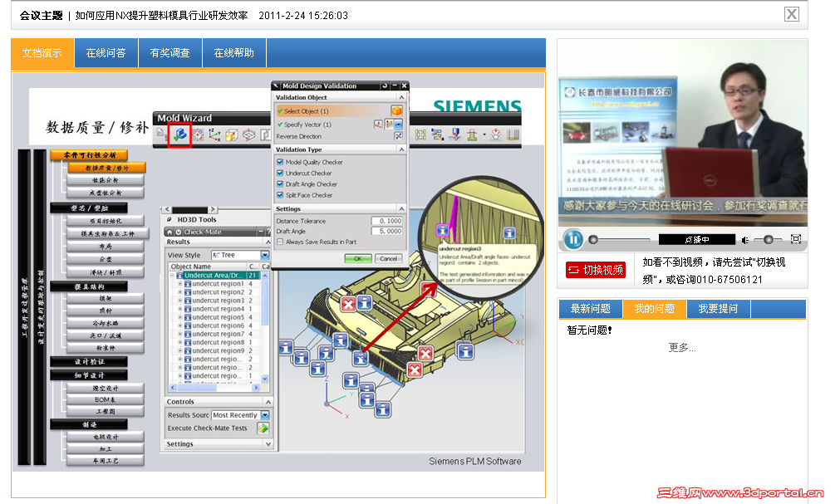The image size is (840, 504).
Task: Click the results list horizontal scrollbar
Action: coord(214,387)
